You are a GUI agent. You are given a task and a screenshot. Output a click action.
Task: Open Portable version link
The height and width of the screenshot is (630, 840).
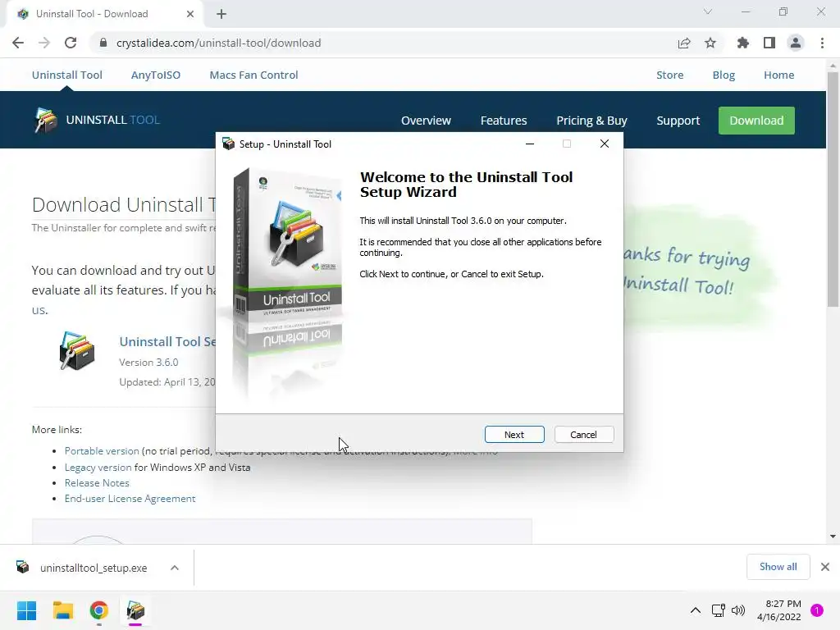[x=102, y=451]
